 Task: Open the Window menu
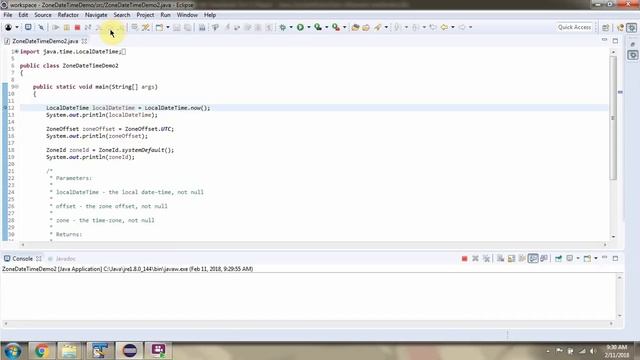(x=187, y=15)
